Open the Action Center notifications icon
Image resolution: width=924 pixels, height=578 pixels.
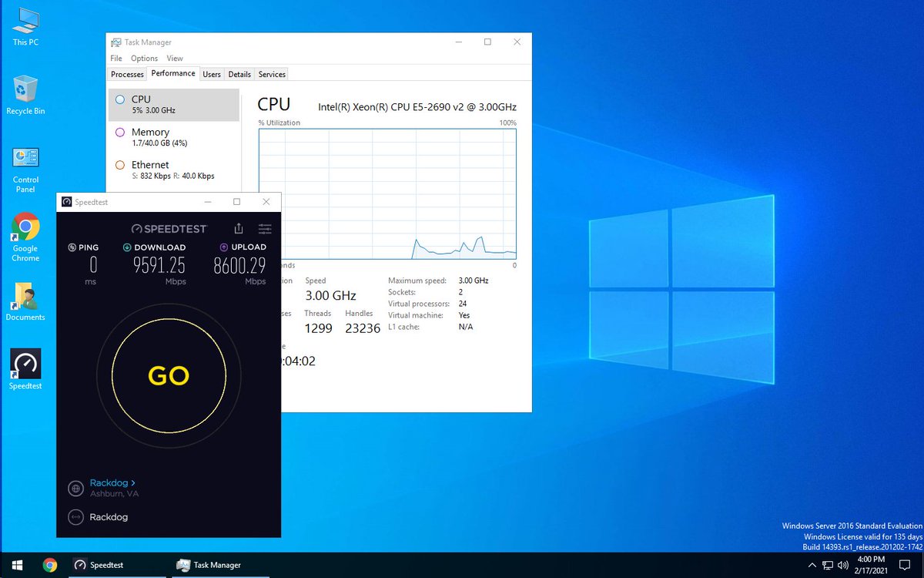(x=906, y=565)
